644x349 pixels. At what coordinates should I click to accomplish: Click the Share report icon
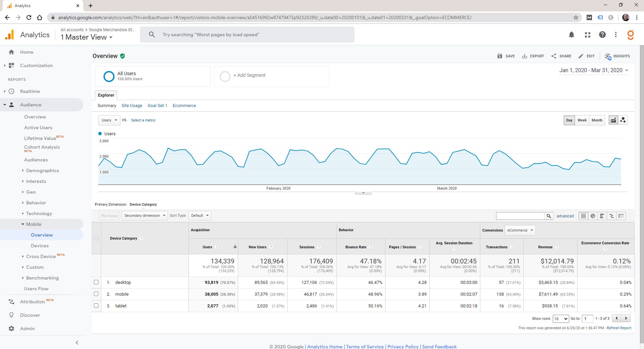[554, 56]
